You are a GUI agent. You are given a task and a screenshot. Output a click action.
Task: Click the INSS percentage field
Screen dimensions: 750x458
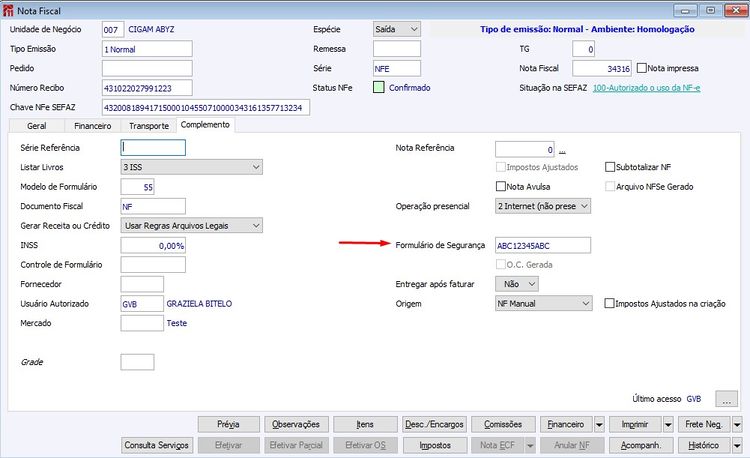153,245
